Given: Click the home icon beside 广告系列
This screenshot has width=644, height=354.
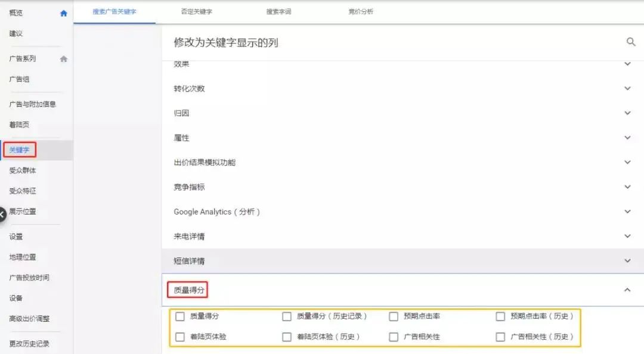Looking at the screenshot, I should [63, 58].
